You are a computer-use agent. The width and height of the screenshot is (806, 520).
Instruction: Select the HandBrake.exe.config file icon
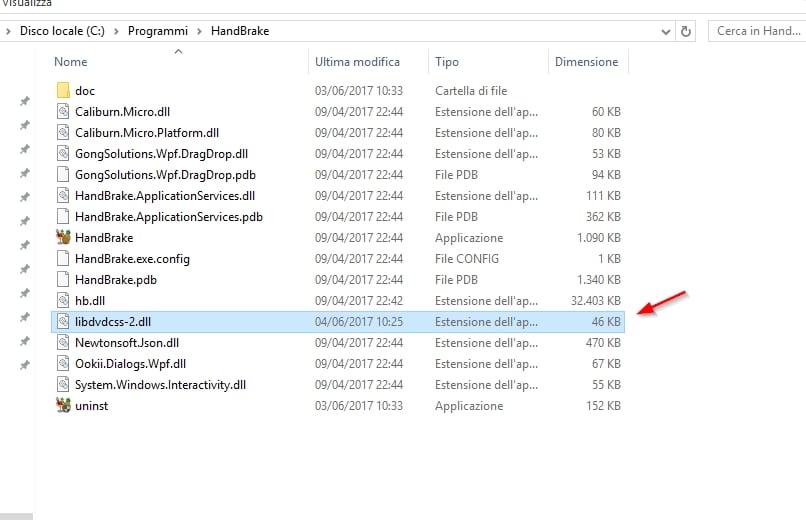pyautogui.click(x=63, y=258)
